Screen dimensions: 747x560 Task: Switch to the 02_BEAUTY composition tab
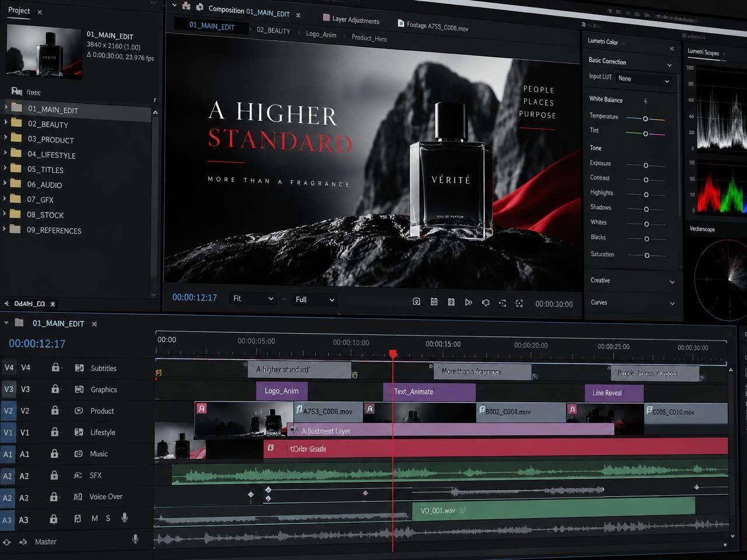tap(273, 30)
